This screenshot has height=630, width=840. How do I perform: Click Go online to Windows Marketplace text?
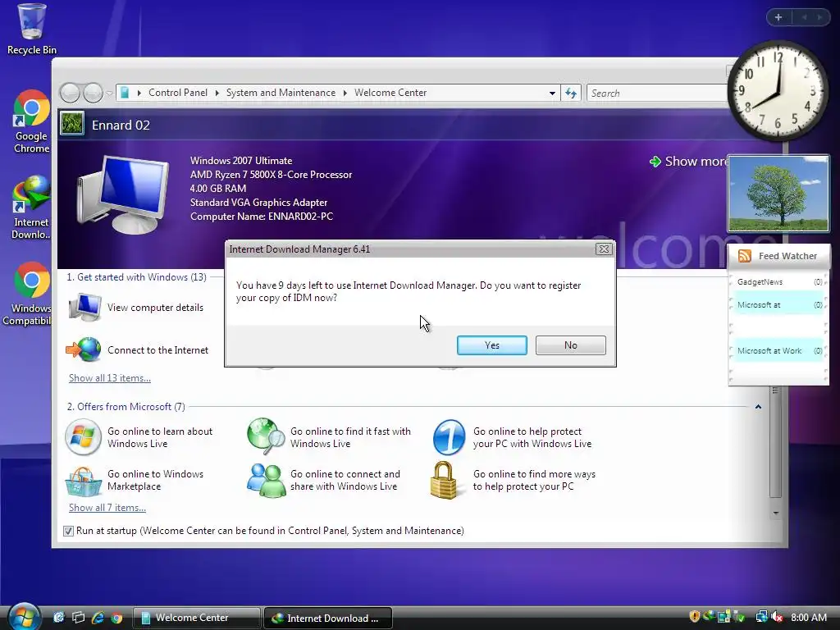coord(155,480)
